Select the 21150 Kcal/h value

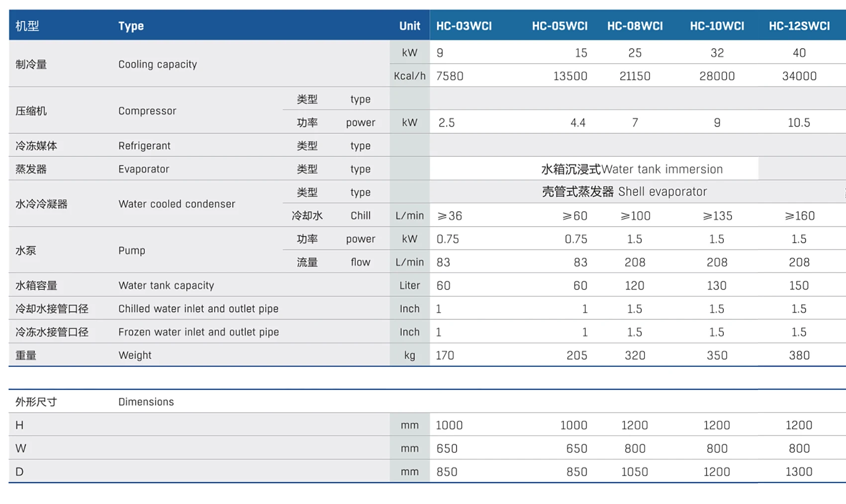pyautogui.click(x=635, y=76)
